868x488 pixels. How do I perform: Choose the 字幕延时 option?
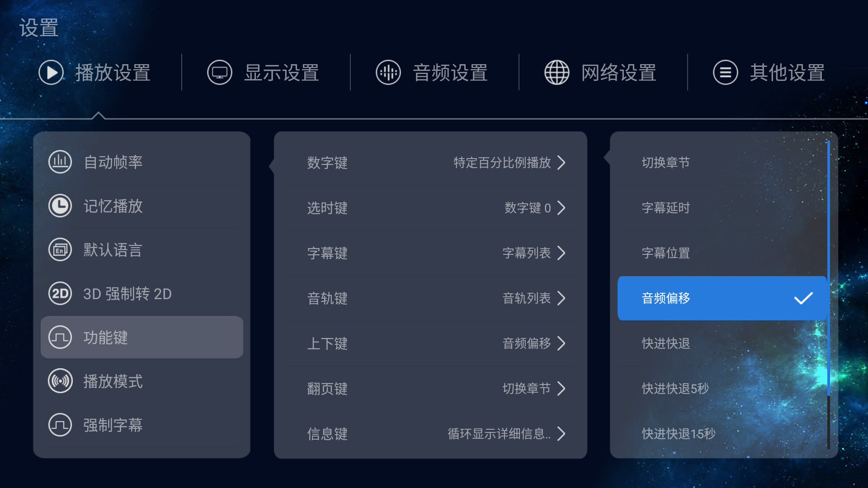click(x=722, y=208)
